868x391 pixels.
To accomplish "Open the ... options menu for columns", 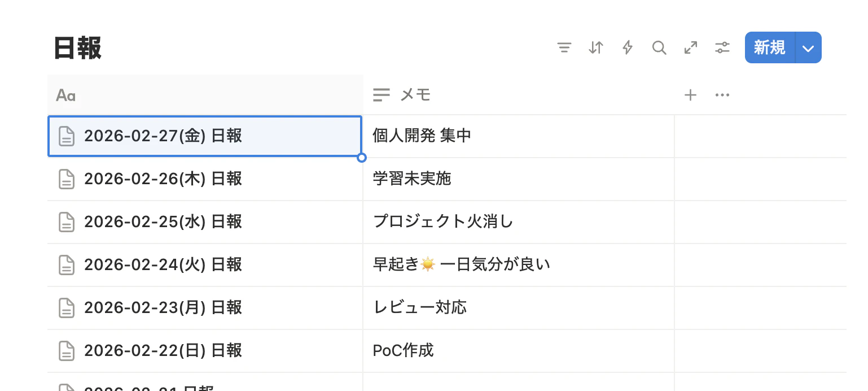I will click(x=722, y=95).
